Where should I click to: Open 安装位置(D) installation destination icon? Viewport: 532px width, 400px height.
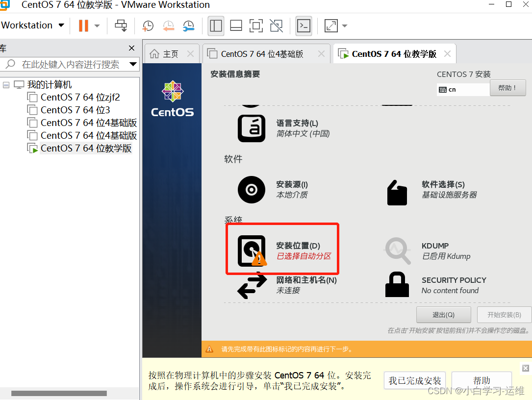pyautogui.click(x=252, y=250)
